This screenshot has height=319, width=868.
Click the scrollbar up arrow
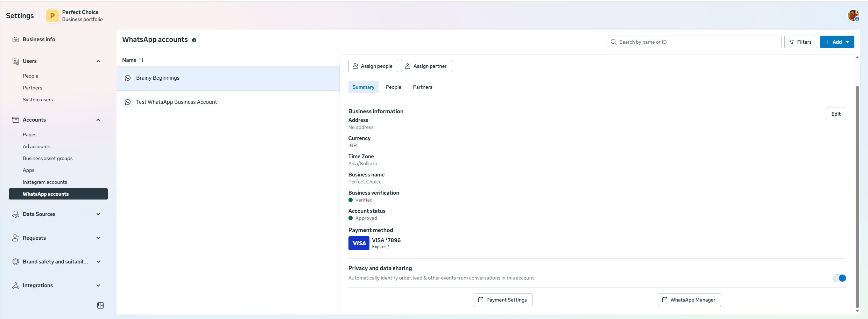click(857, 57)
